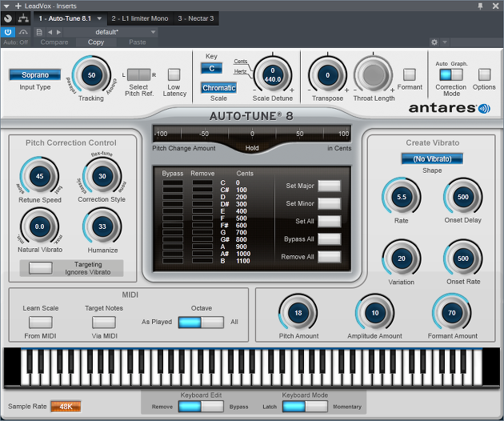This screenshot has width=504, height=421.
Task: Enable Learn Scale From MIDI
Action: (x=41, y=322)
